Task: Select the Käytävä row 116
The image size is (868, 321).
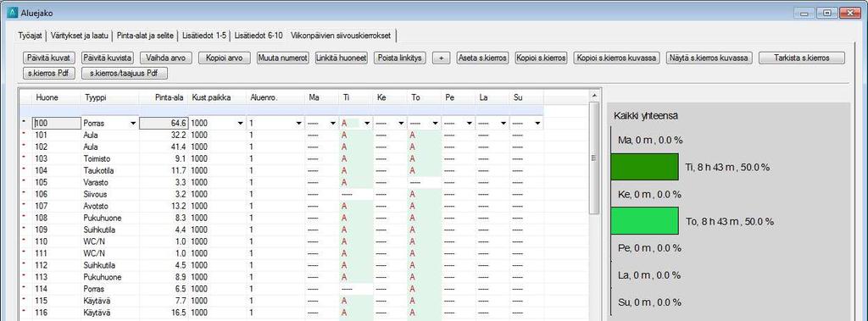Action: click(281, 313)
